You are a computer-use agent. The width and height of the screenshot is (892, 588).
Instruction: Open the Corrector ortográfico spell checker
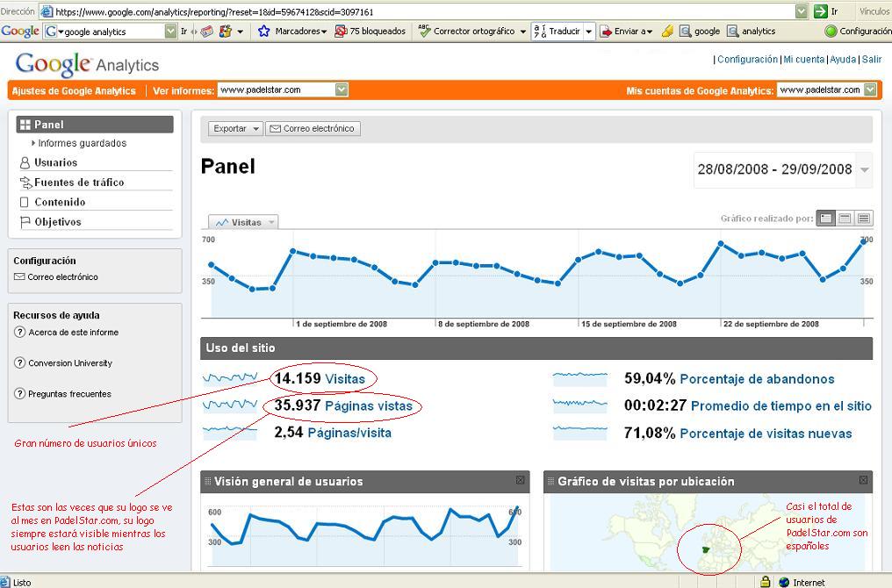(x=466, y=32)
